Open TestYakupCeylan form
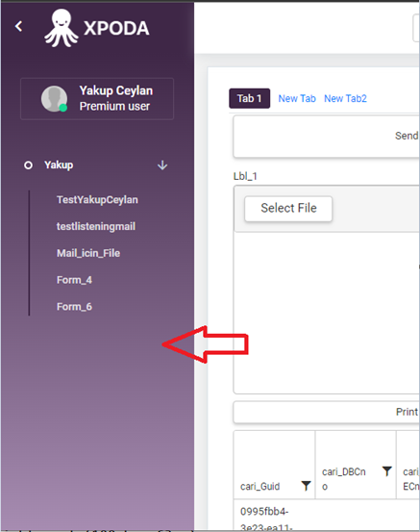Viewport: 420px width, 532px height. pos(97,199)
